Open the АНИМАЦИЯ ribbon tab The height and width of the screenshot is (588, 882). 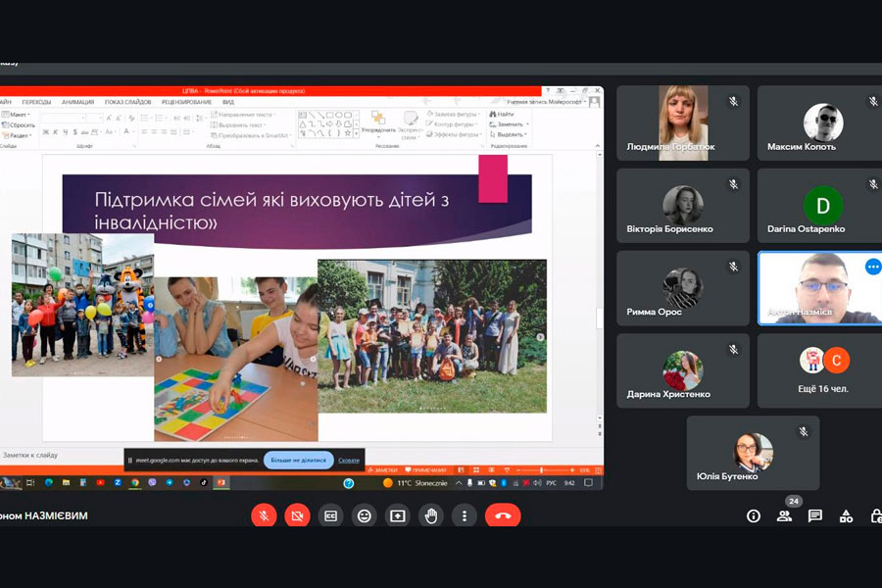click(77, 102)
